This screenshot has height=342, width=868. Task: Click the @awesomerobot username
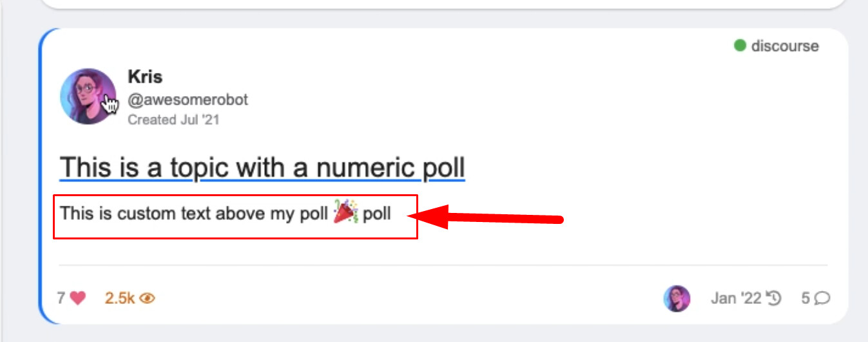188,100
